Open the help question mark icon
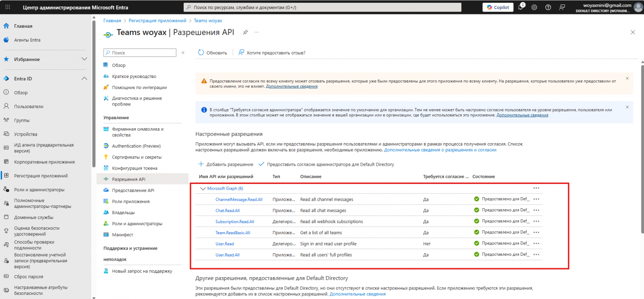The width and height of the screenshot is (644, 299). (548, 7)
